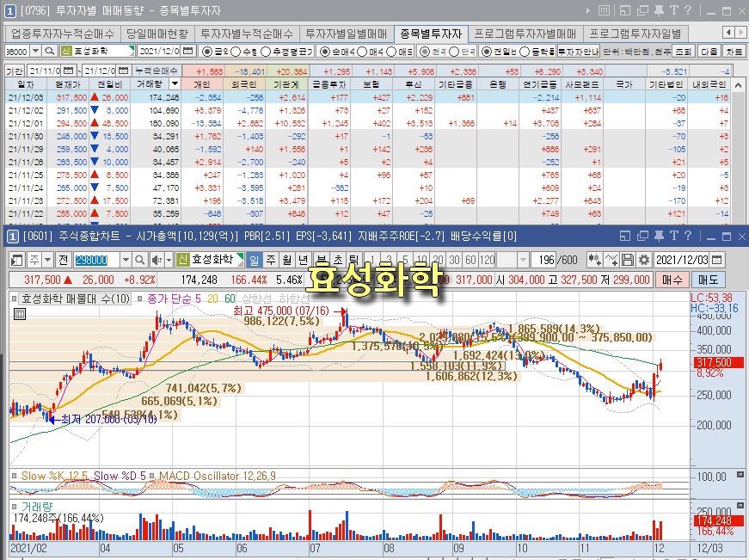The image size is (749, 560).
Task: Select the 추정평균가 radio button
Action: click(x=266, y=51)
